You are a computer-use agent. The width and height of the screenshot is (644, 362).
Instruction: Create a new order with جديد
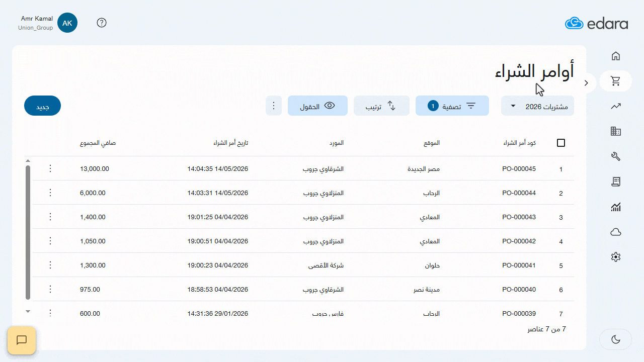click(x=42, y=106)
